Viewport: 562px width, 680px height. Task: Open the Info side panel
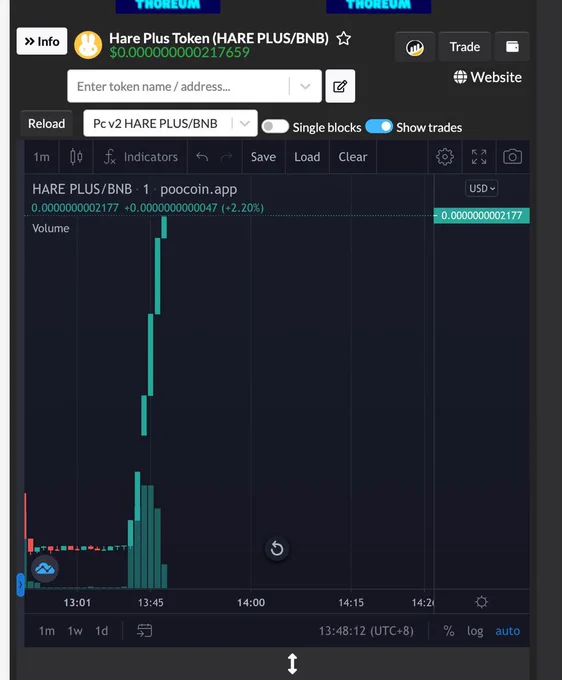(42, 41)
